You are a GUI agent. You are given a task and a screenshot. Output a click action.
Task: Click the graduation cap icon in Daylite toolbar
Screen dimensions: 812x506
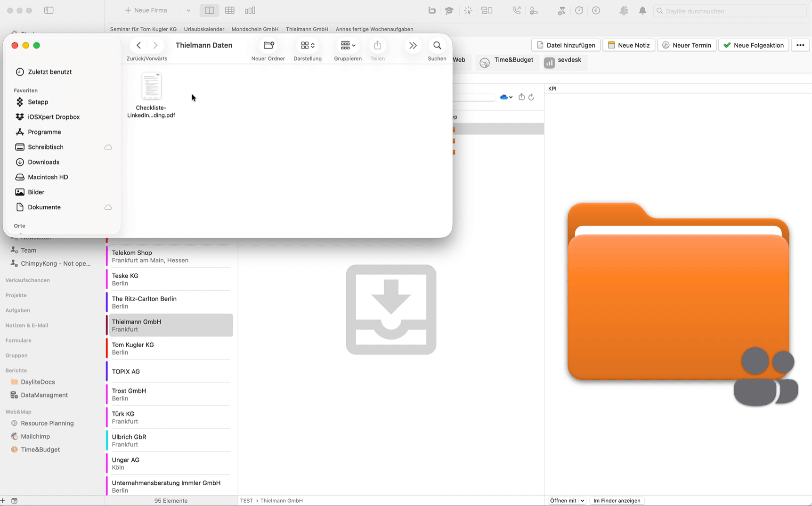449,10
